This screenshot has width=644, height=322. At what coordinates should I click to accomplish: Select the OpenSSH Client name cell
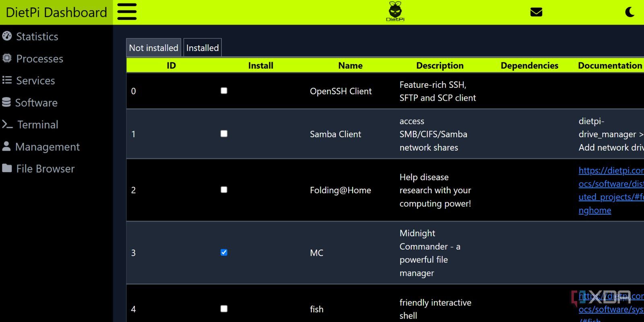click(341, 91)
